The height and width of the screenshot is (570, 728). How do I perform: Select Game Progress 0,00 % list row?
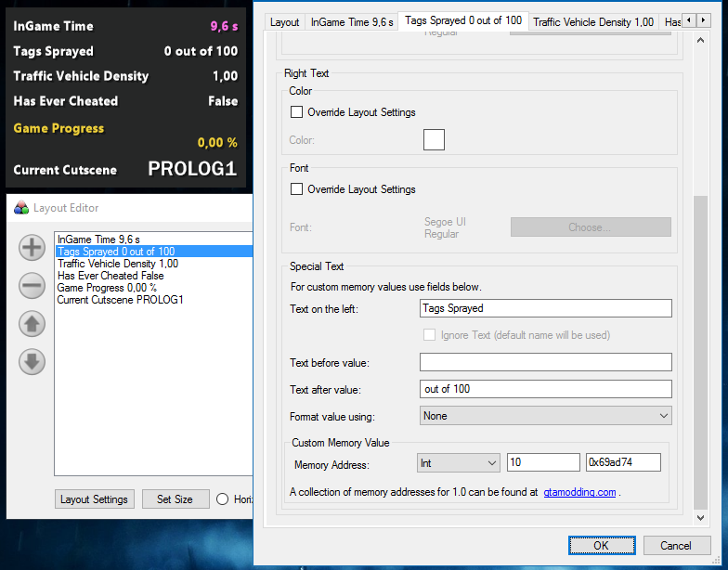(x=154, y=288)
